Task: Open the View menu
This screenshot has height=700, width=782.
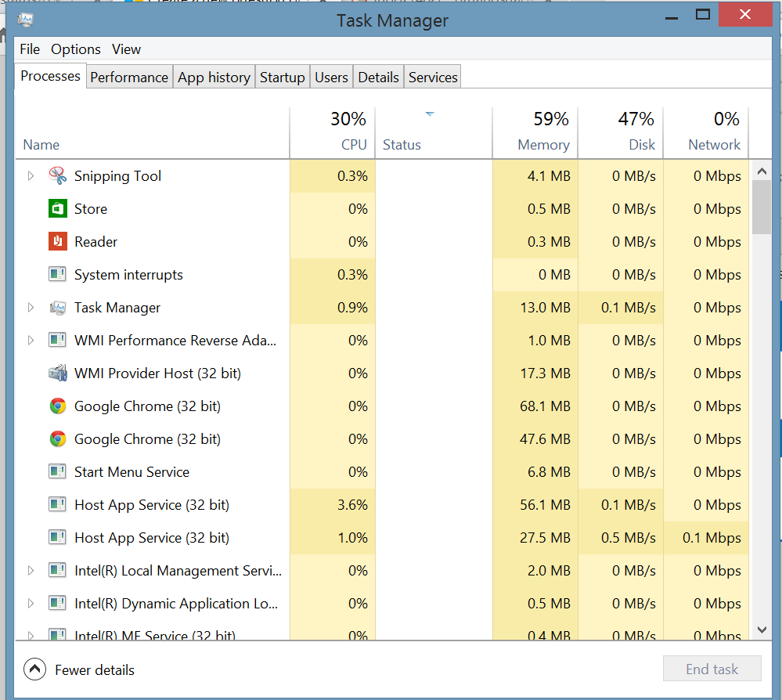Action: pyautogui.click(x=126, y=49)
